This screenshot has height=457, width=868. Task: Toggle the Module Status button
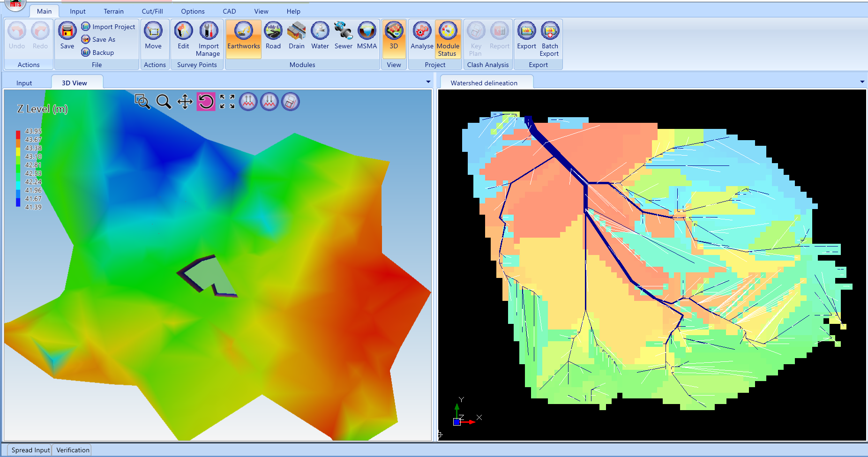point(448,38)
